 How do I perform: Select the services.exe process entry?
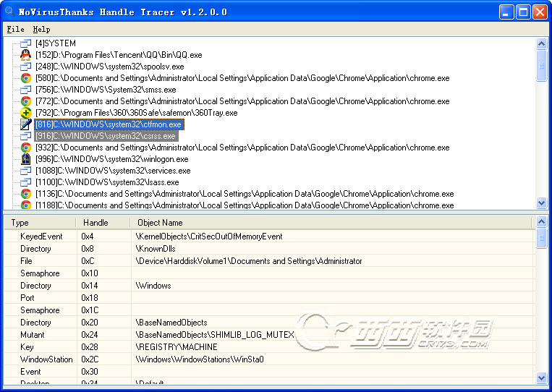(x=113, y=171)
